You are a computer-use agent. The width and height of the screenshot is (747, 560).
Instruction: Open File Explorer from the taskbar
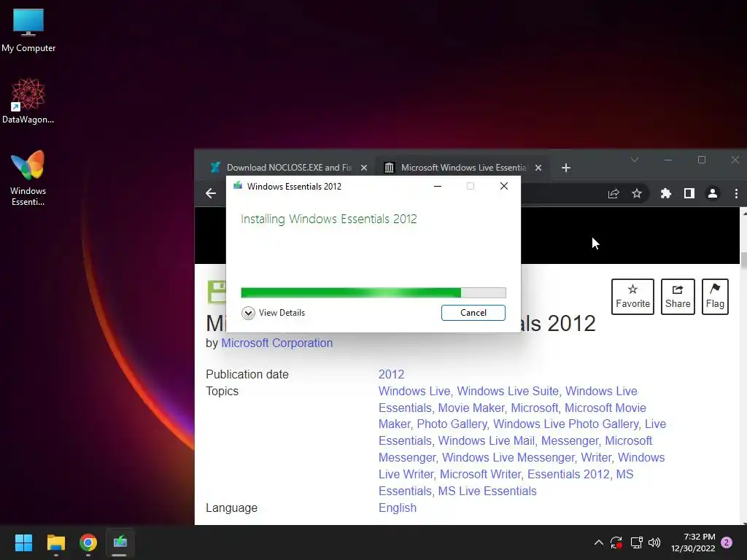[55, 542]
